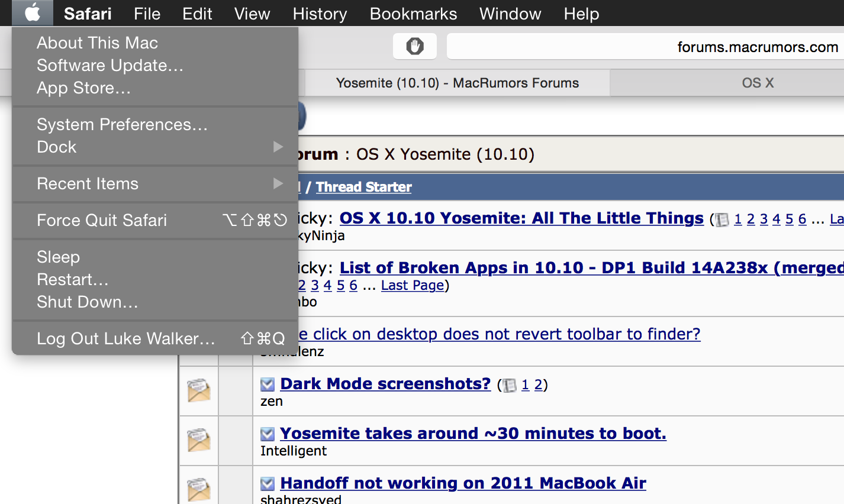Screen dimensions: 844x504
Task: Click the Thread Starter column link
Action: click(x=363, y=187)
